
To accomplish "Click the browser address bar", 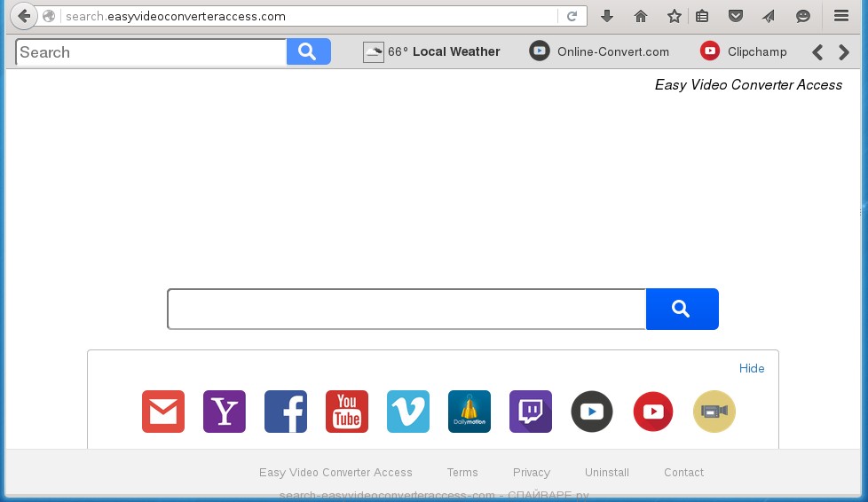I will [310, 16].
